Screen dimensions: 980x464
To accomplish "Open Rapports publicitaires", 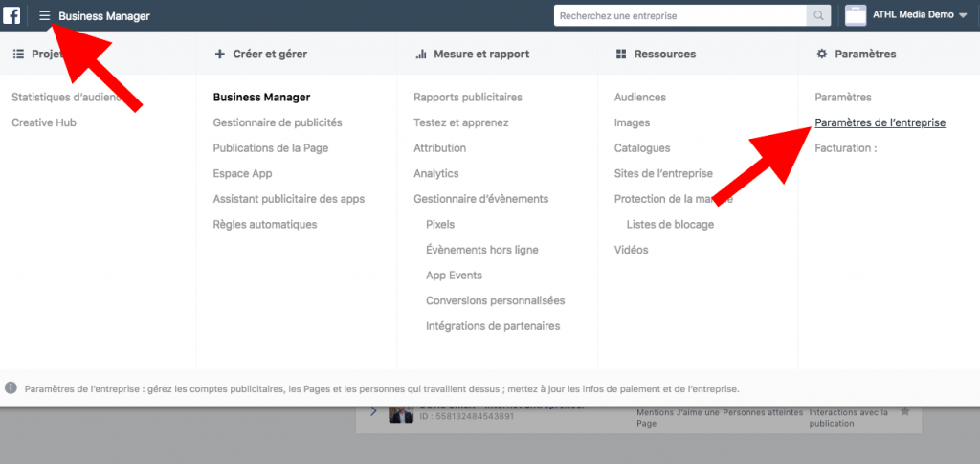I will pos(468,98).
